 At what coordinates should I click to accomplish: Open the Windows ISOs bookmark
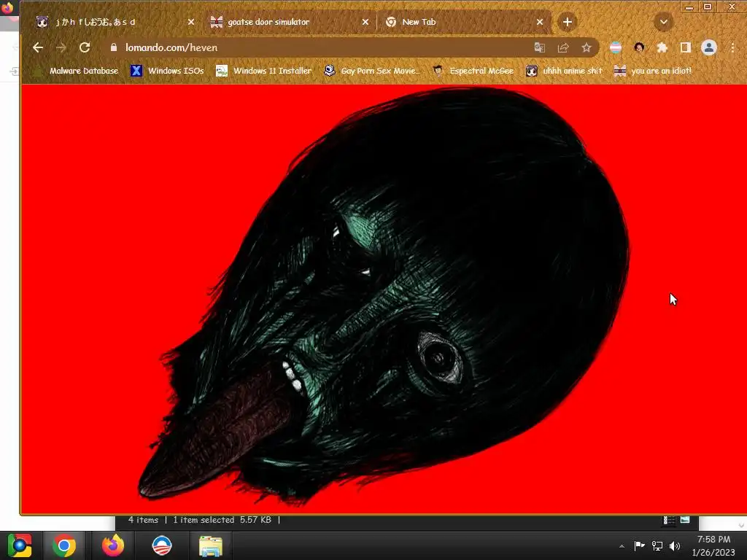167,71
